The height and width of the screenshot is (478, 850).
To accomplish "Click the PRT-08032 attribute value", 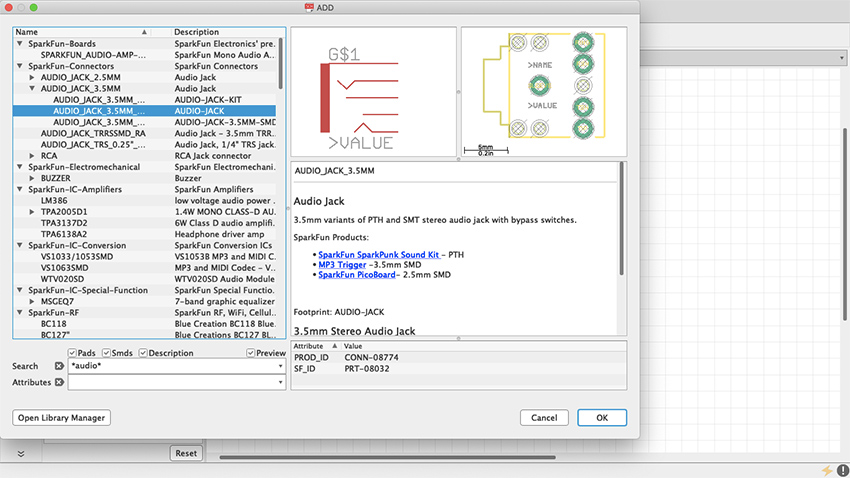I will point(367,369).
